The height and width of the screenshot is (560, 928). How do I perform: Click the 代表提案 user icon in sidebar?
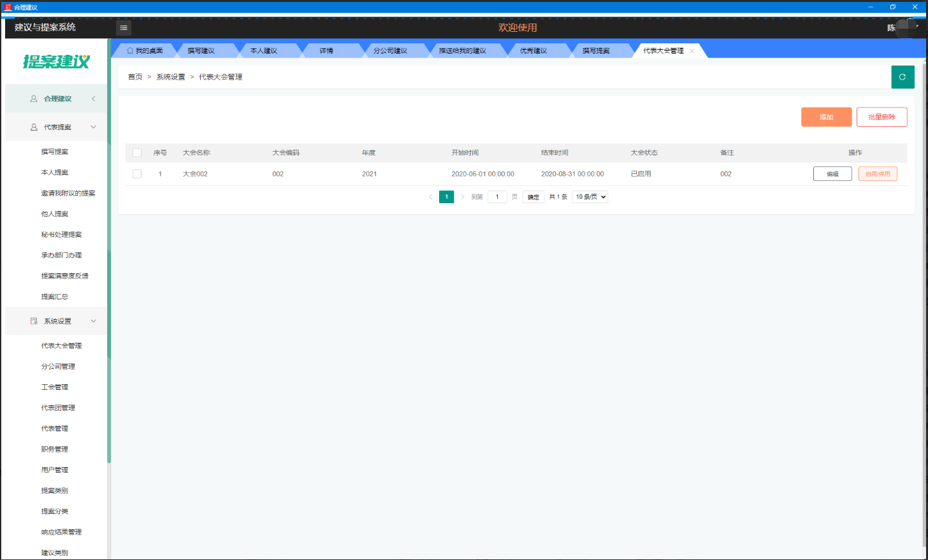coord(34,127)
